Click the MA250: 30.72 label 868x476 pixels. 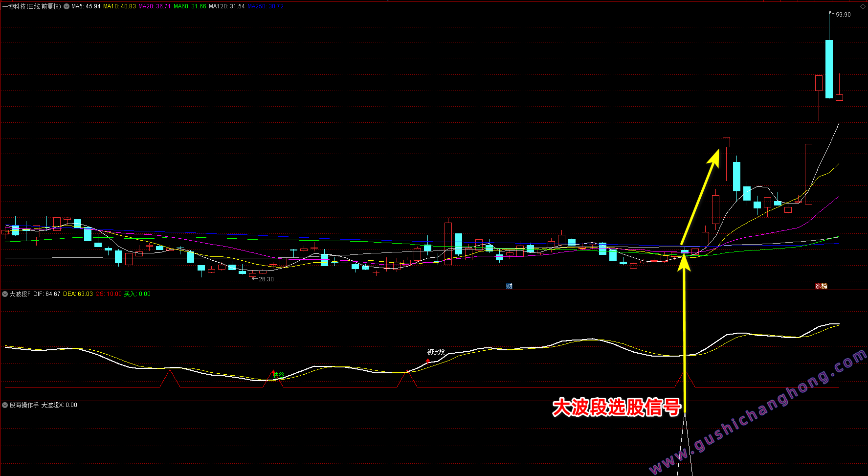[266, 6]
